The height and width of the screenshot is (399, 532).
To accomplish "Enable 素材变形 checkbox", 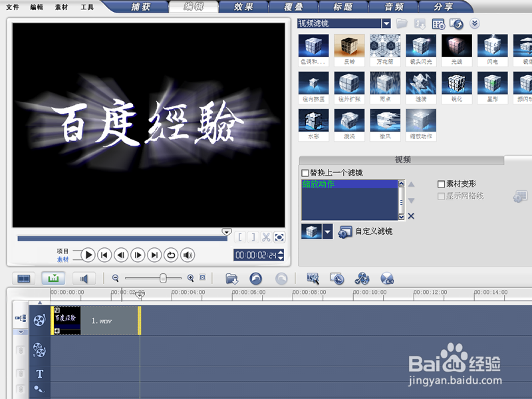I will pyautogui.click(x=441, y=184).
